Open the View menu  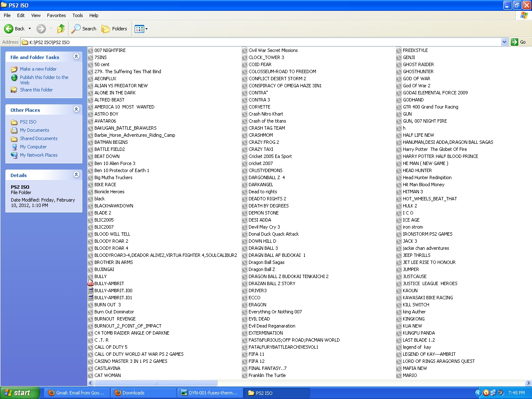pyautogui.click(x=36, y=15)
